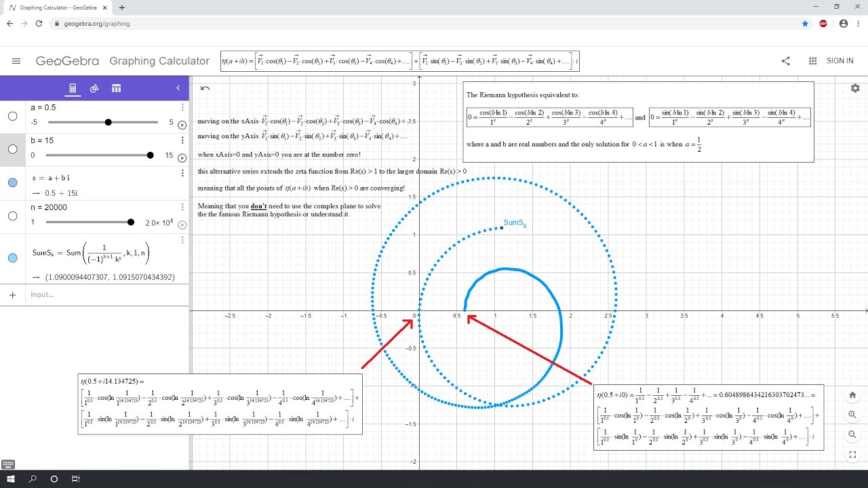Open graph settings gear icon
The height and width of the screenshot is (488, 868).
click(x=855, y=88)
